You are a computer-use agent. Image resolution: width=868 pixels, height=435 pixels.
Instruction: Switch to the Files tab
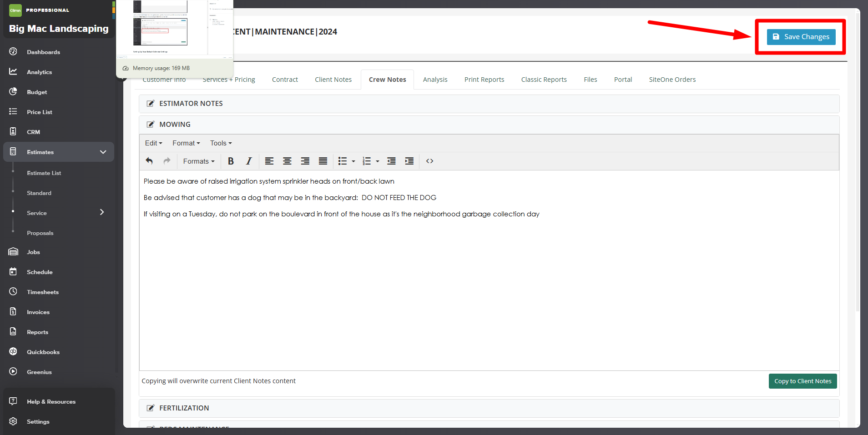tap(590, 80)
